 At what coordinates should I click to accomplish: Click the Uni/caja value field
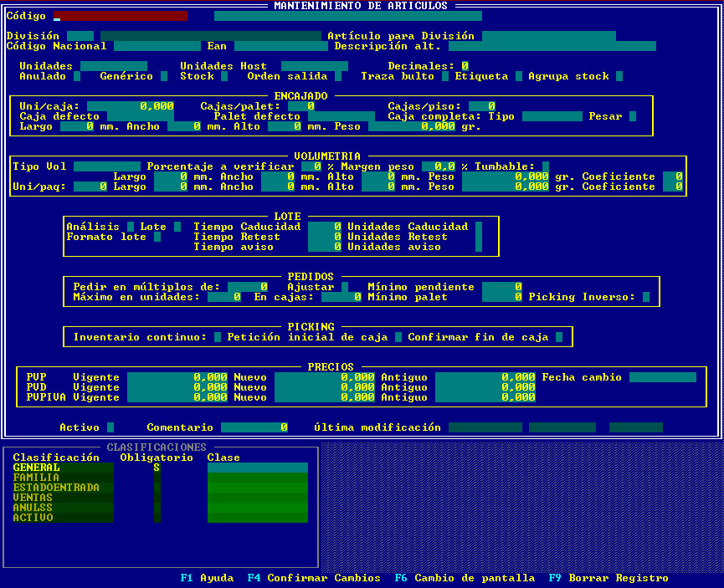tap(131, 106)
